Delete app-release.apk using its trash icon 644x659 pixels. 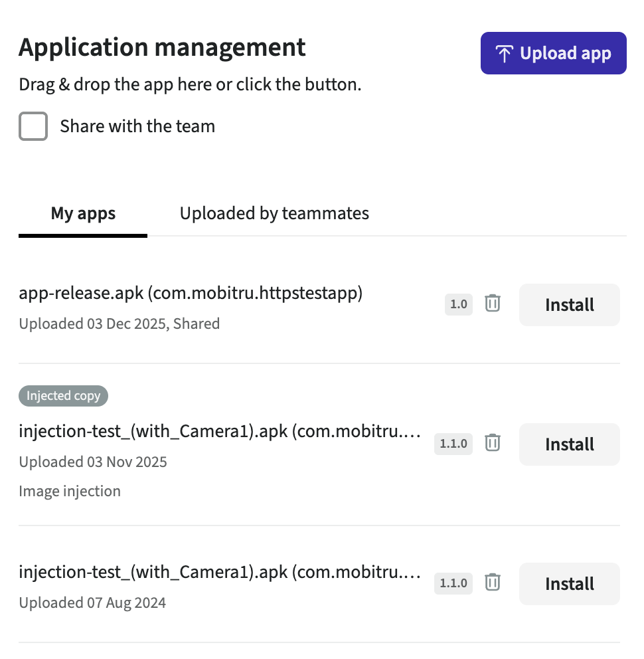[x=492, y=304]
